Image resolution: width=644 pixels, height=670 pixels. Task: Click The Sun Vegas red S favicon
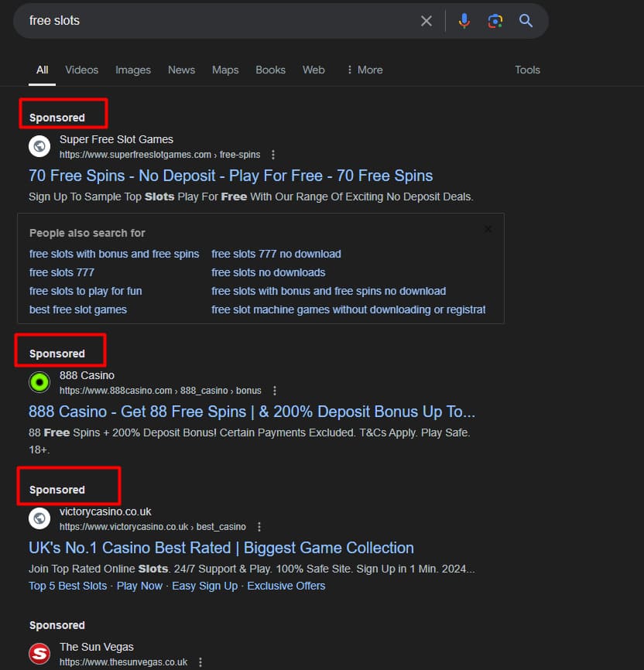pos(39,653)
